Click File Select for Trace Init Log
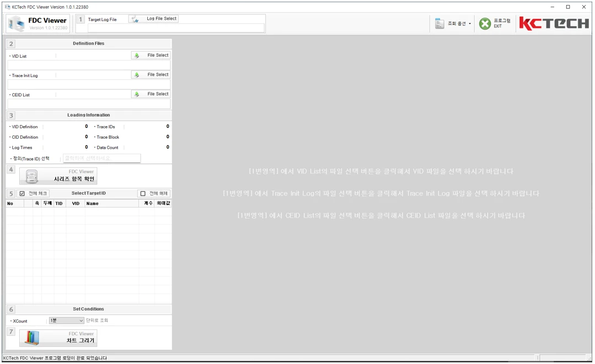Image resolution: width=595 pixels, height=364 pixels. coord(151,75)
